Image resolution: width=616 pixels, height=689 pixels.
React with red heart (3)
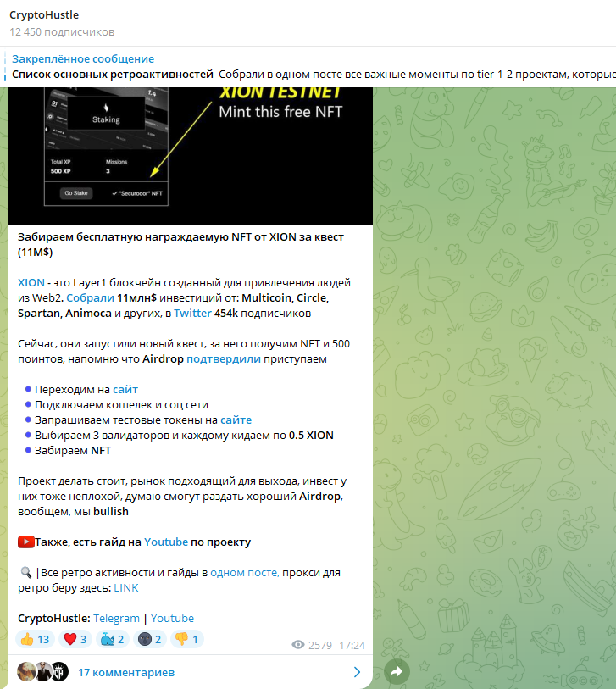(x=75, y=639)
